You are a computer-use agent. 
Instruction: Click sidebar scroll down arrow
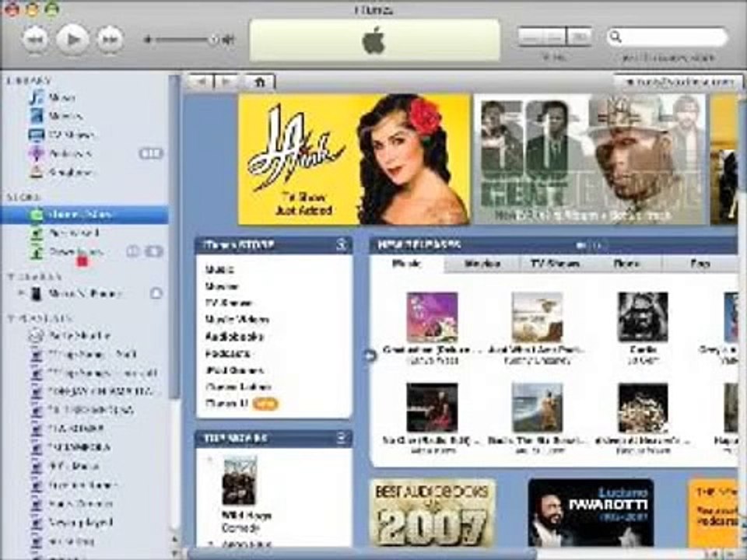174,553
